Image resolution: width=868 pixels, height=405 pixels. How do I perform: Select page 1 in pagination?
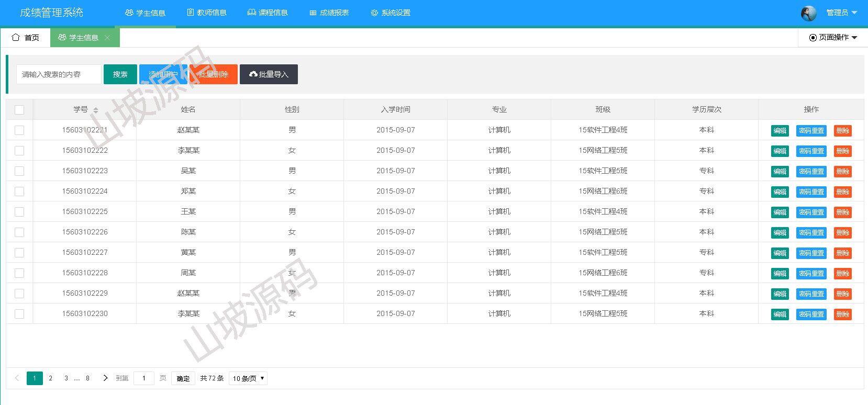35,378
